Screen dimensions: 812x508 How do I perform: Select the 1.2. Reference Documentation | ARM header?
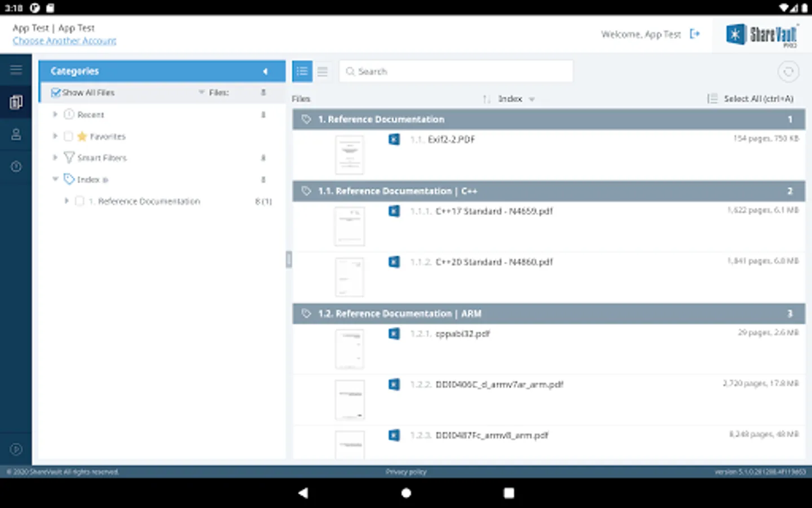coord(549,313)
